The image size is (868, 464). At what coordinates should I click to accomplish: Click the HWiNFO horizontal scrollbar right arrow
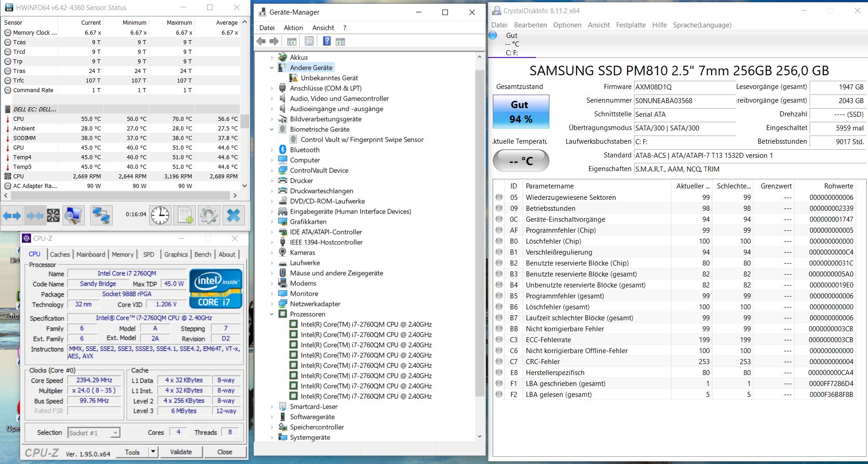point(235,195)
